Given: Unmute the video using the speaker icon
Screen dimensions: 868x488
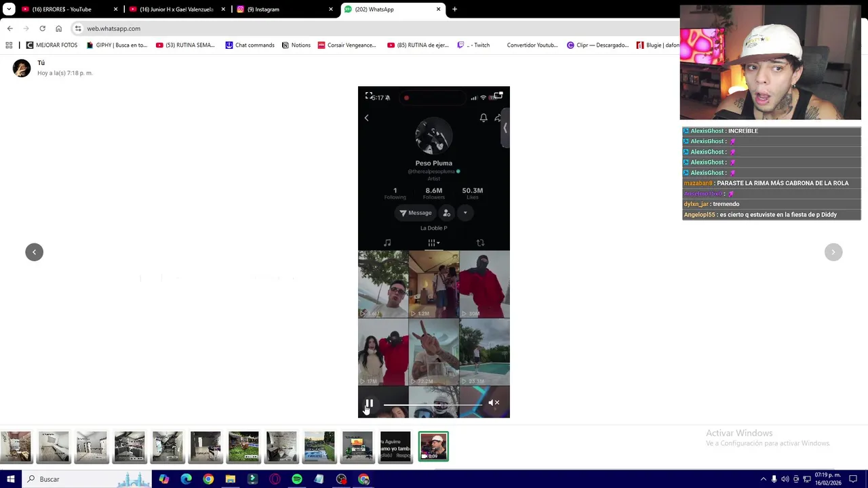Looking at the screenshot, I should pyautogui.click(x=494, y=403).
